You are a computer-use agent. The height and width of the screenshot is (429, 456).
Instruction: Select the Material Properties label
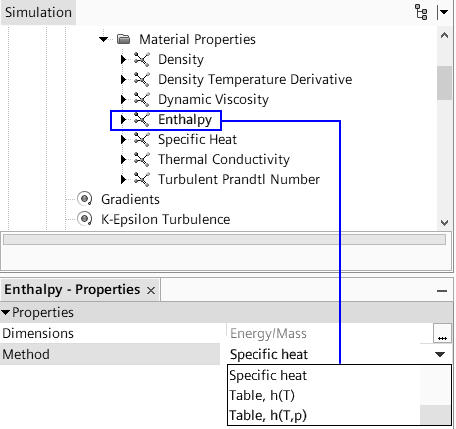click(197, 39)
